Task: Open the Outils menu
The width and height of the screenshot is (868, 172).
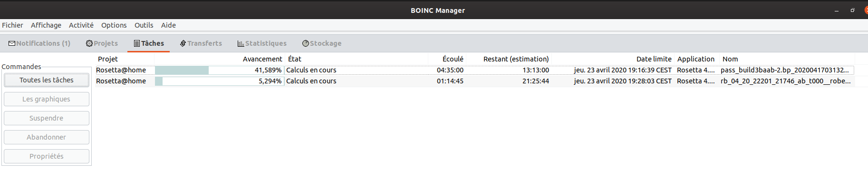Action: click(x=144, y=25)
